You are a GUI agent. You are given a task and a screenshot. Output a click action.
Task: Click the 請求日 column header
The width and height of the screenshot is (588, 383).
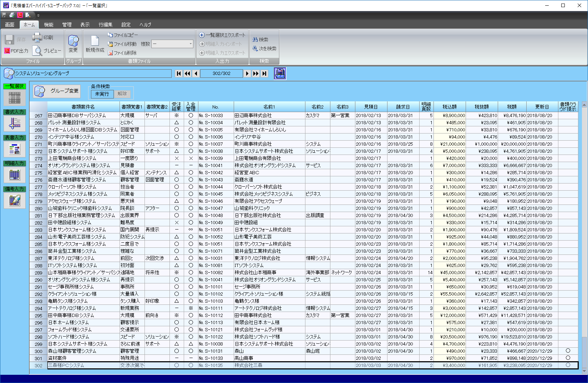click(x=403, y=107)
